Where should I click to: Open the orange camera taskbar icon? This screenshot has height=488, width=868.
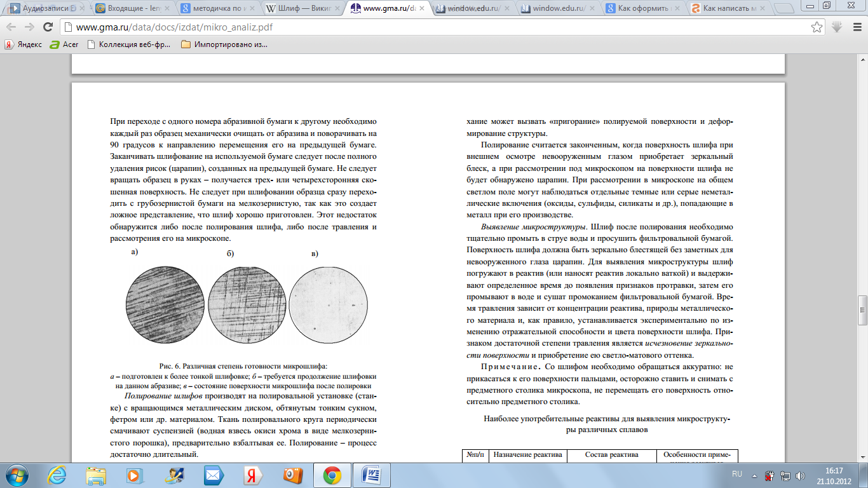pyautogui.click(x=292, y=475)
